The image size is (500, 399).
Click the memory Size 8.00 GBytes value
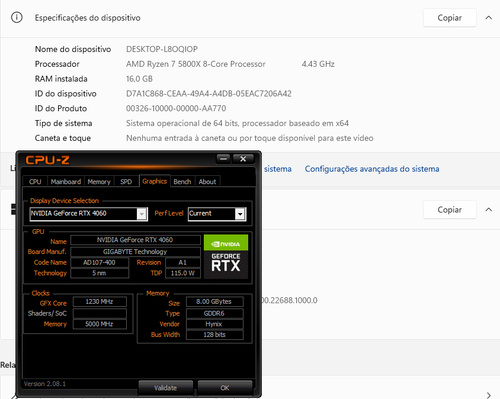pyautogui.click(x=214, y=302)
